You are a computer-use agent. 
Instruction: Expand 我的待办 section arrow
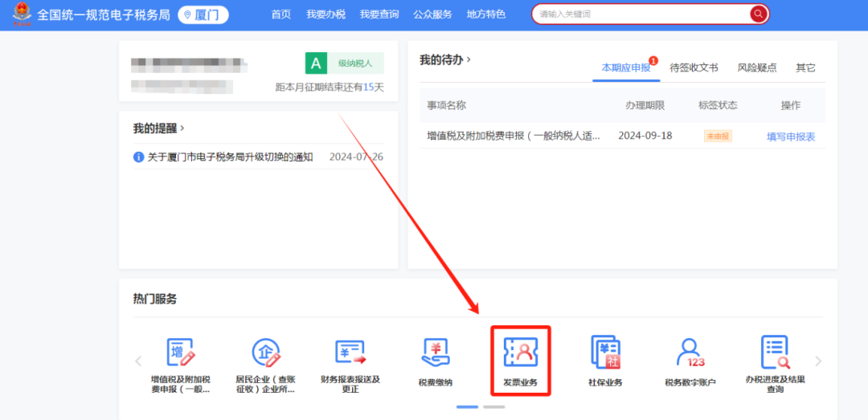click(469, 59)
